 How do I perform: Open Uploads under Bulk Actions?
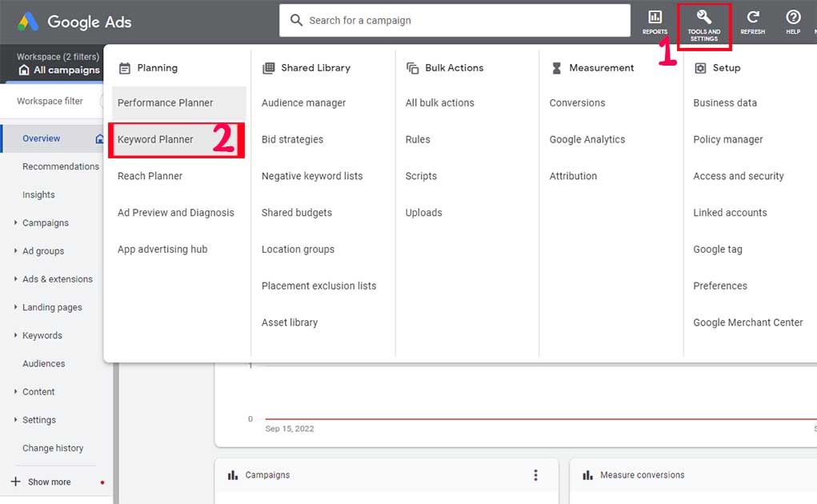coord(423,213)
